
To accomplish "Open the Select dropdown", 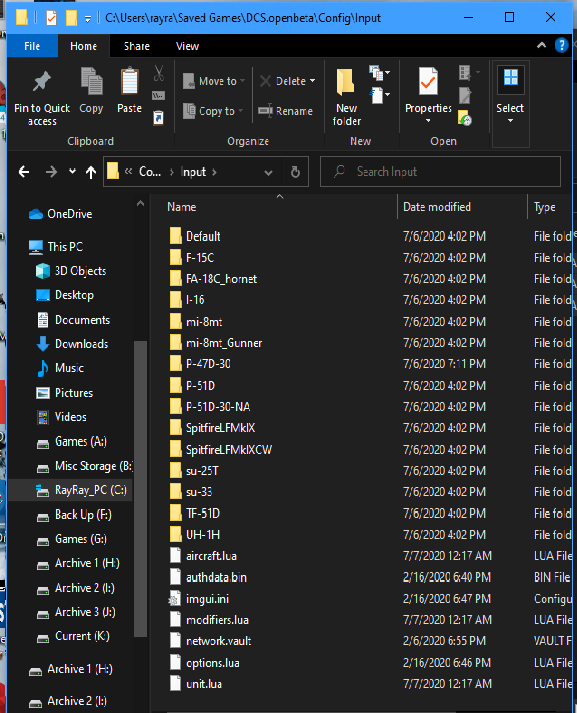I will pos(510,104).
